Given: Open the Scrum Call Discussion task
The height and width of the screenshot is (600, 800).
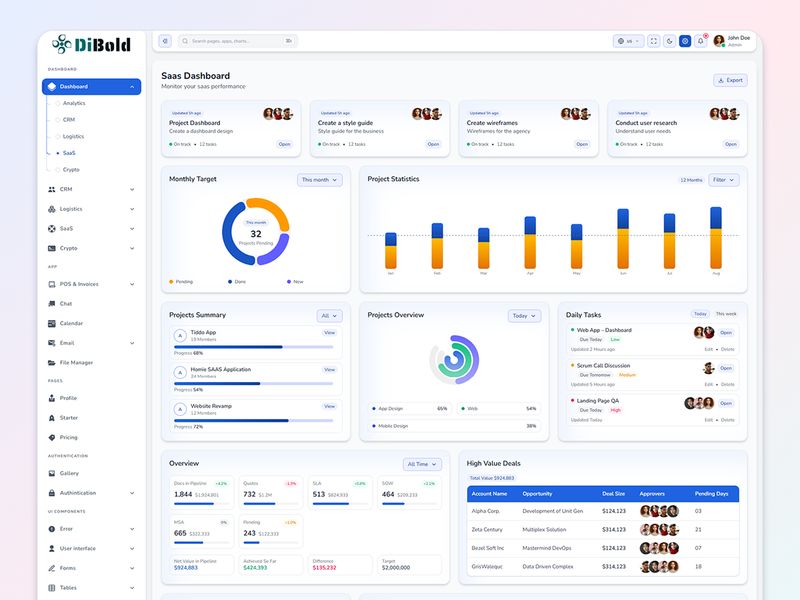Looking at the screenshot, I should 726,368.
